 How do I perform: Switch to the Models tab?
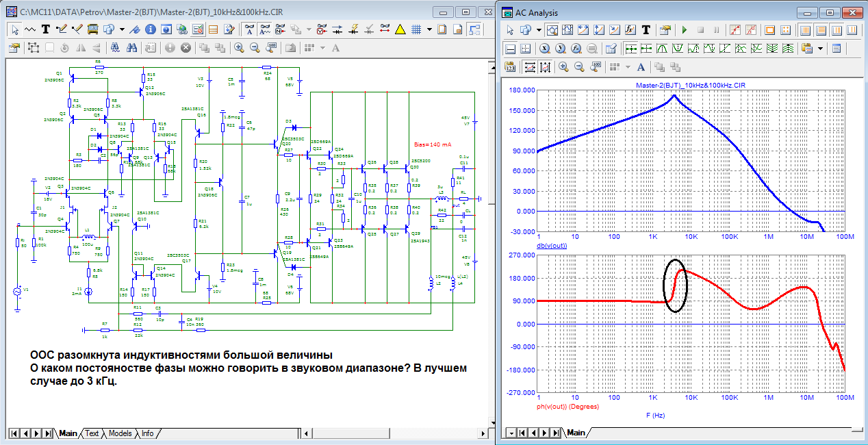(120, 433)
